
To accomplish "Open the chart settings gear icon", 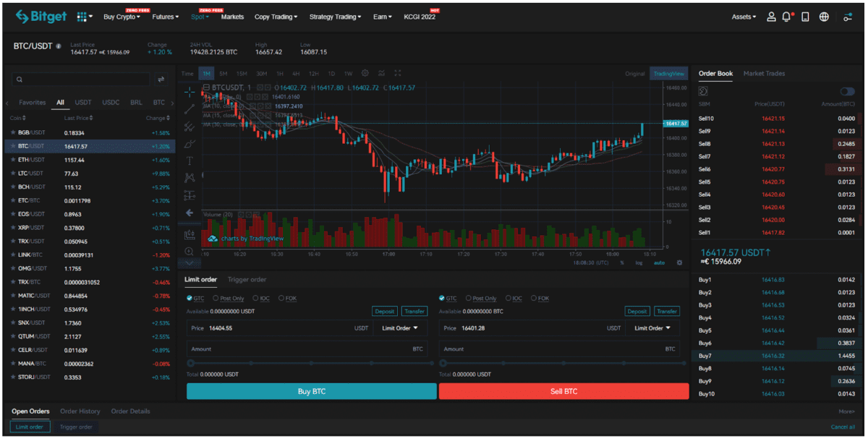I will (x=365, y=73).
